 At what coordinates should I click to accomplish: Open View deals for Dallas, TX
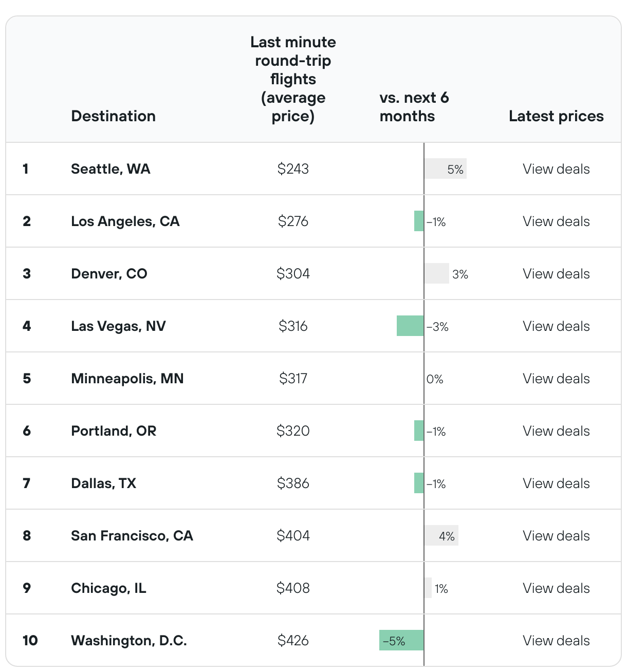[556, 483]
